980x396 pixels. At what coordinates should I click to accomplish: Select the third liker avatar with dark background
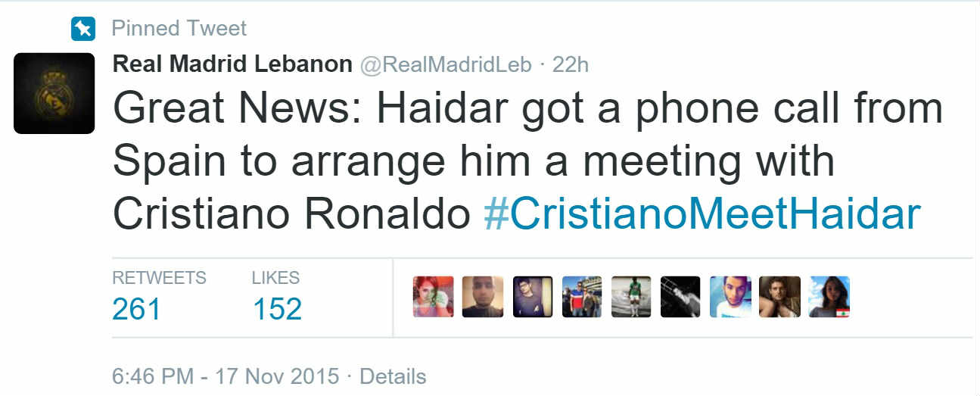tap(533, 297)
